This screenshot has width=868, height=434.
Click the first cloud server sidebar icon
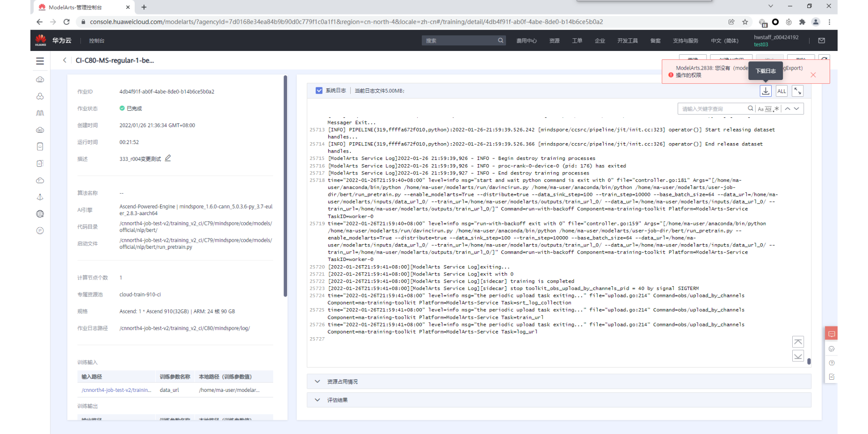[40, 80]
